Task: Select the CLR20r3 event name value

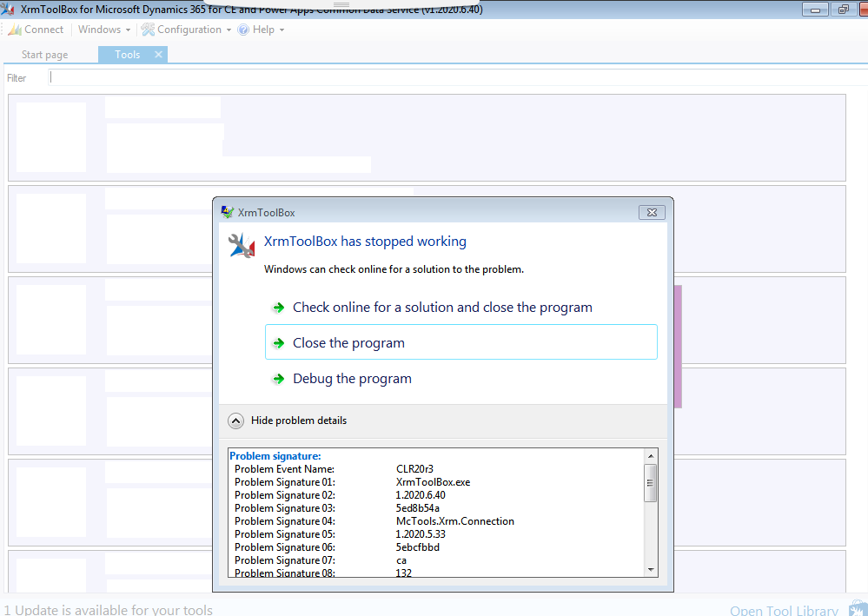Action: tap(414, 469)
